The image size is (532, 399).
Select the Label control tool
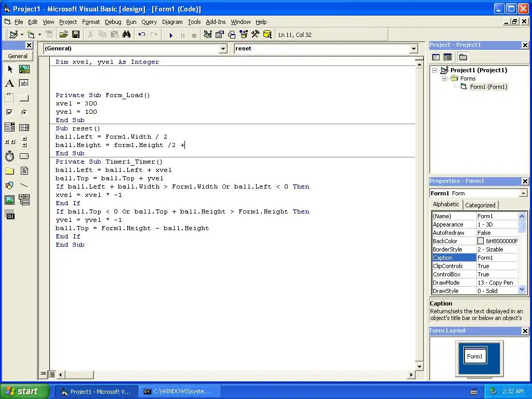(x=10, y=84)
